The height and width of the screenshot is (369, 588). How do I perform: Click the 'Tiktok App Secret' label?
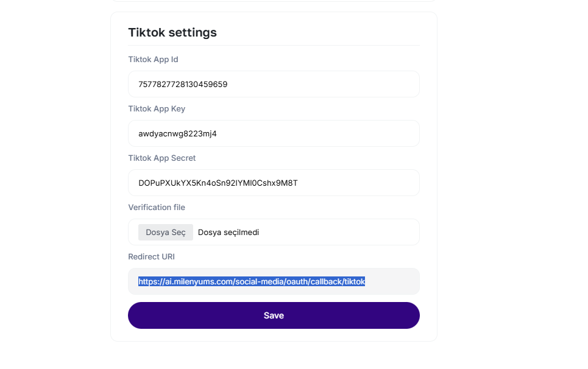coord(161,158)
